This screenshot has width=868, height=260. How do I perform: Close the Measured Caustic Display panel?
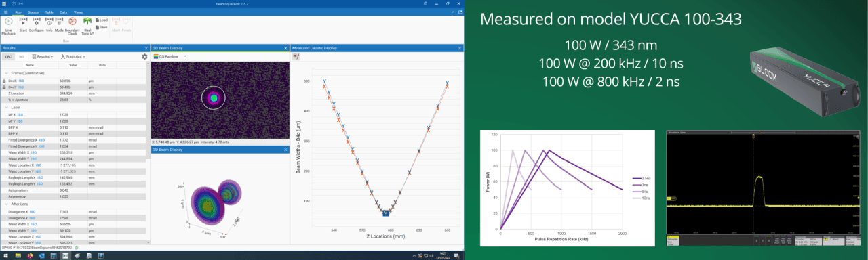pyautogui.click(x=459, y=48)
